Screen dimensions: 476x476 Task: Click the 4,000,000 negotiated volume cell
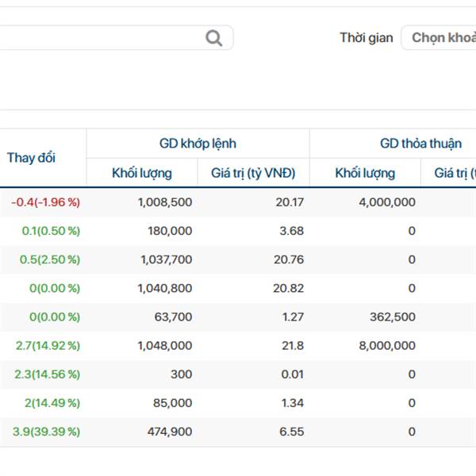click(x=386, y=202)
